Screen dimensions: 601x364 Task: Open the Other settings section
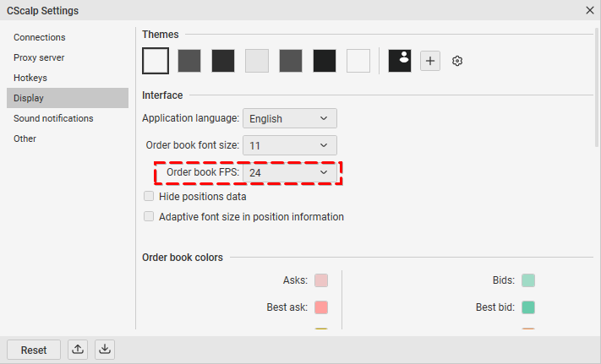(68, 139)
